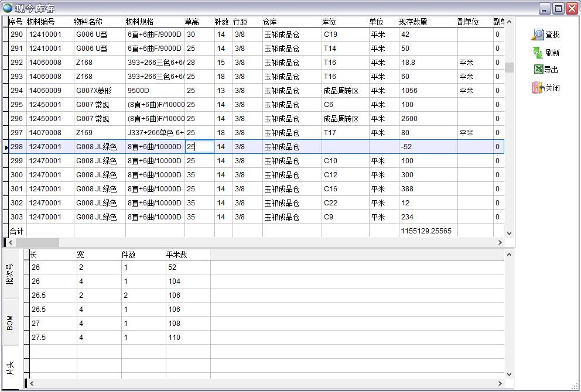This screenshot has width=581, height=392.
Task: Click the 草高 edit field in row 298
Action: (x=200, y=147)
